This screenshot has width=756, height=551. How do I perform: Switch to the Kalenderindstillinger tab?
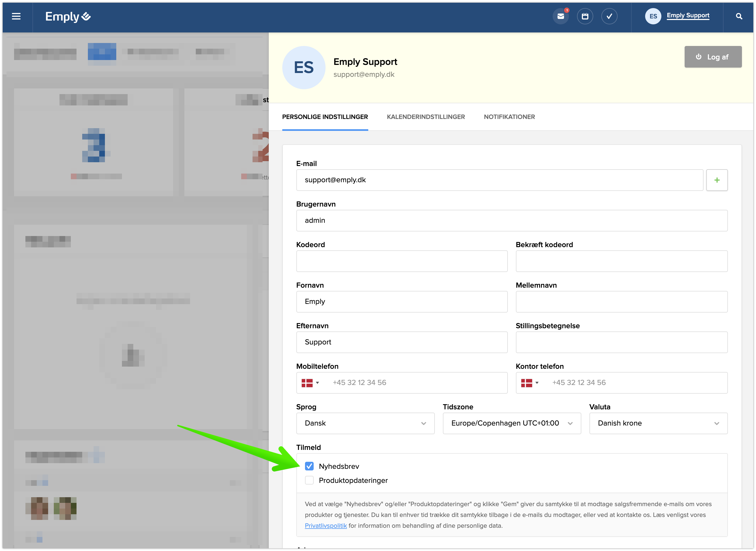[426, 117]
